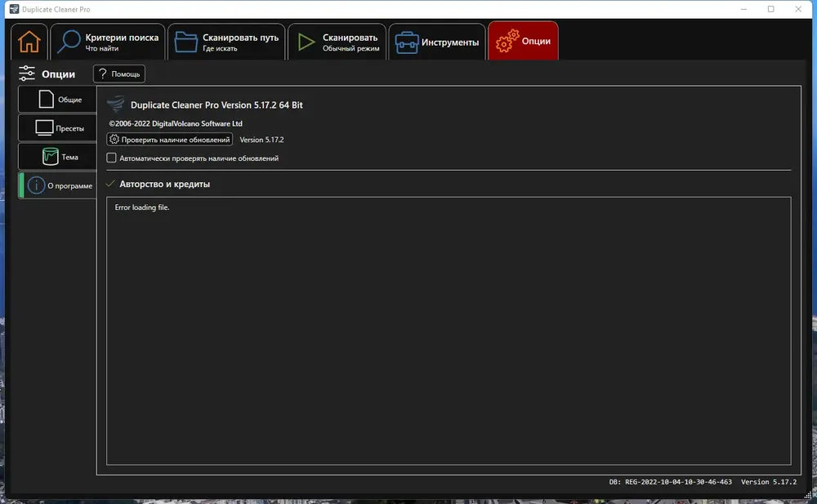Click the Duplicate Cleaner Pro title bar icon
Screen dimensions: 817x504
pyautogui.click(x=14, y=9)
